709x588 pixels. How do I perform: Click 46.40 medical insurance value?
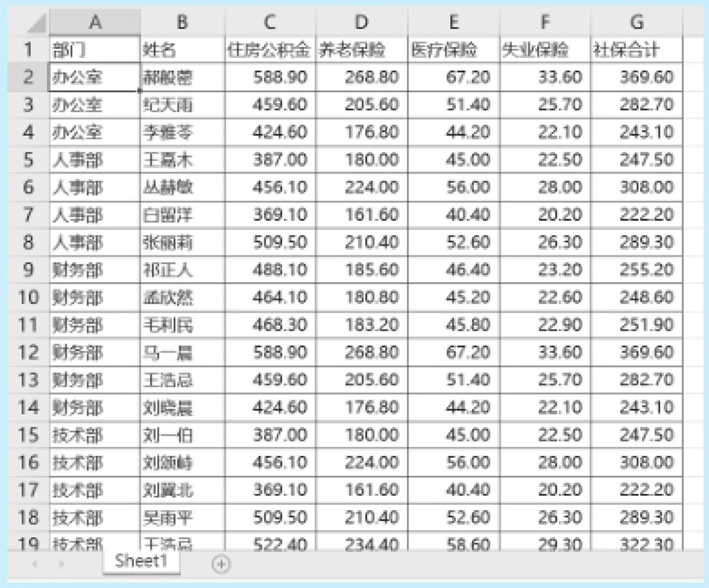click(x=454, y=270)
